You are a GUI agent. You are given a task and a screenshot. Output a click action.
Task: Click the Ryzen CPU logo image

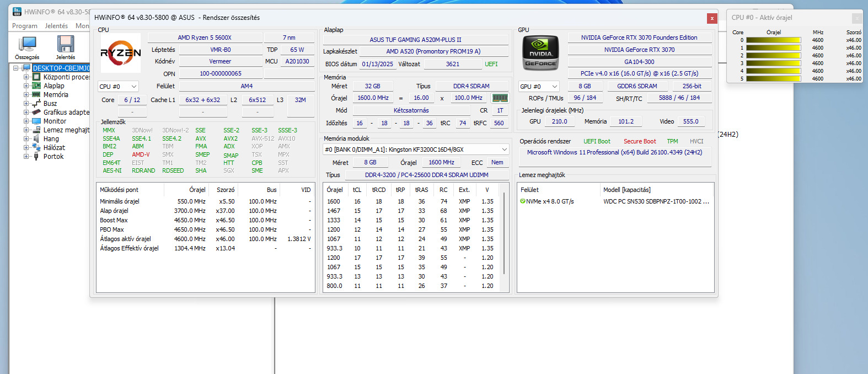click(x=121, y=53)
